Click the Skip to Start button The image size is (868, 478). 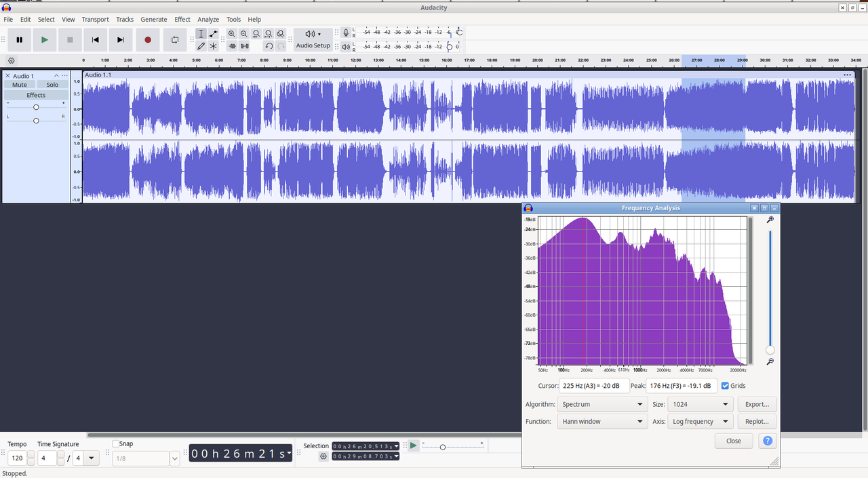click(96, 40)
